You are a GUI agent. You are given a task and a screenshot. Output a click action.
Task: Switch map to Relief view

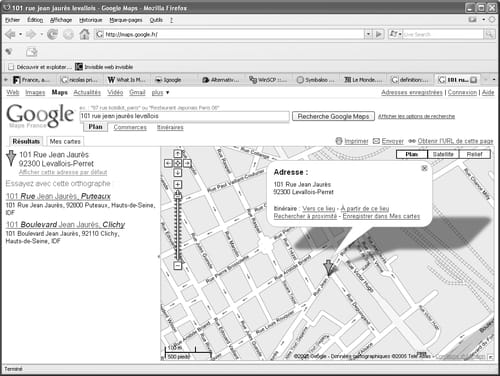pos(475,154)
